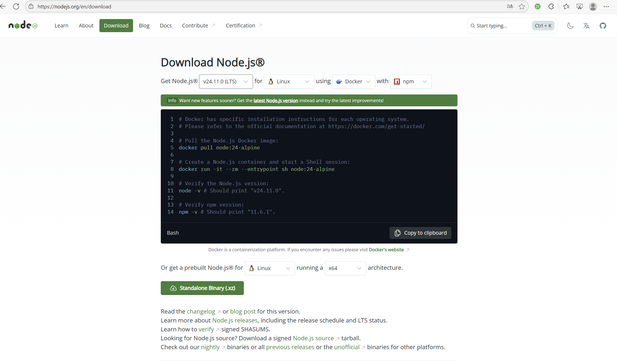
Task: Open browser settings three-dots menu
Action: [x=606, y=6]
